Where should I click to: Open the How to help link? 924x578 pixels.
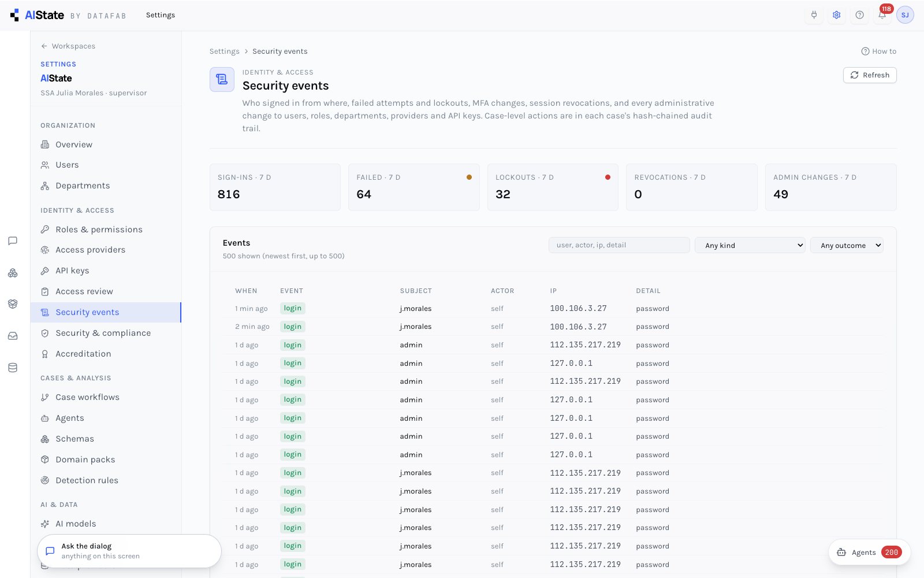(878, 51)
